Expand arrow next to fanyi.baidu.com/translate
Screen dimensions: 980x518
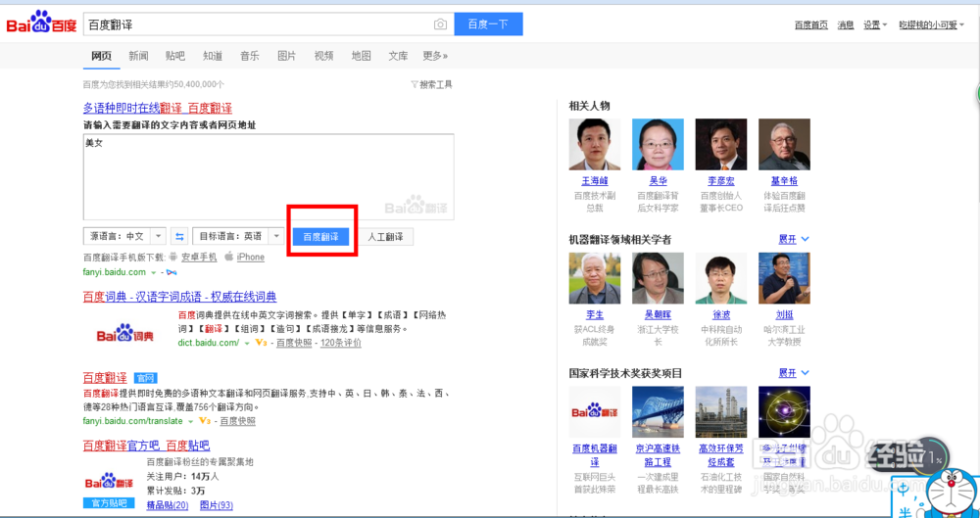[191, 421]
